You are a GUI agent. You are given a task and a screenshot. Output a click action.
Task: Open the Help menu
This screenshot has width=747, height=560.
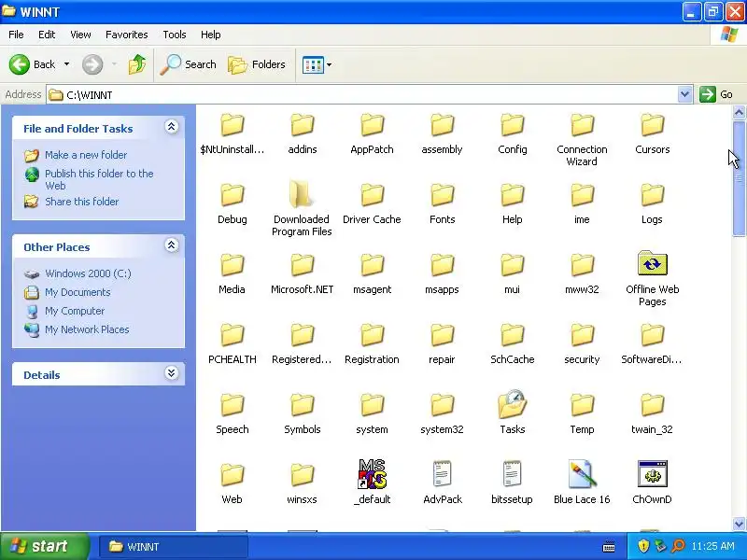click(x=211, y=35)
